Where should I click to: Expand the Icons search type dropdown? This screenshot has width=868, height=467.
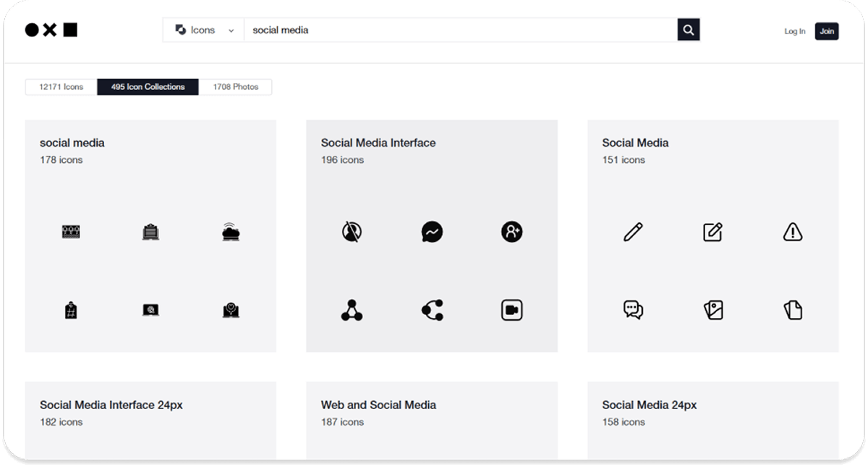tap(204, 30)
